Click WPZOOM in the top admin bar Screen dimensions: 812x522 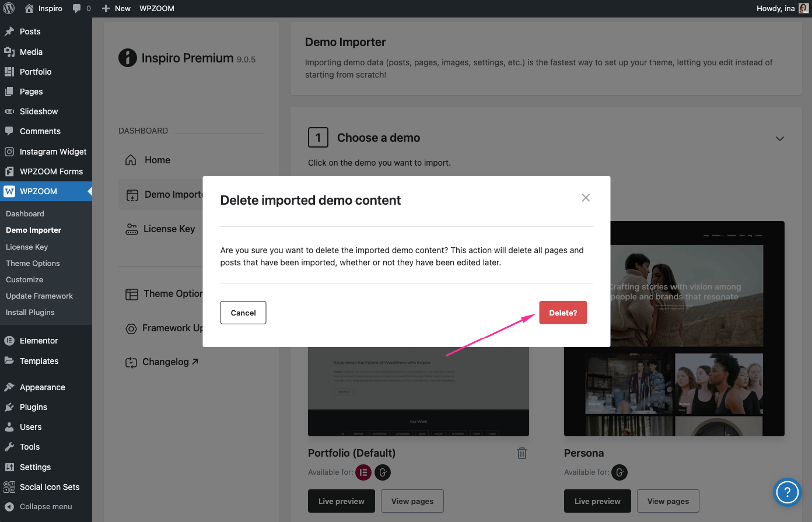click(x=157, y=8)
